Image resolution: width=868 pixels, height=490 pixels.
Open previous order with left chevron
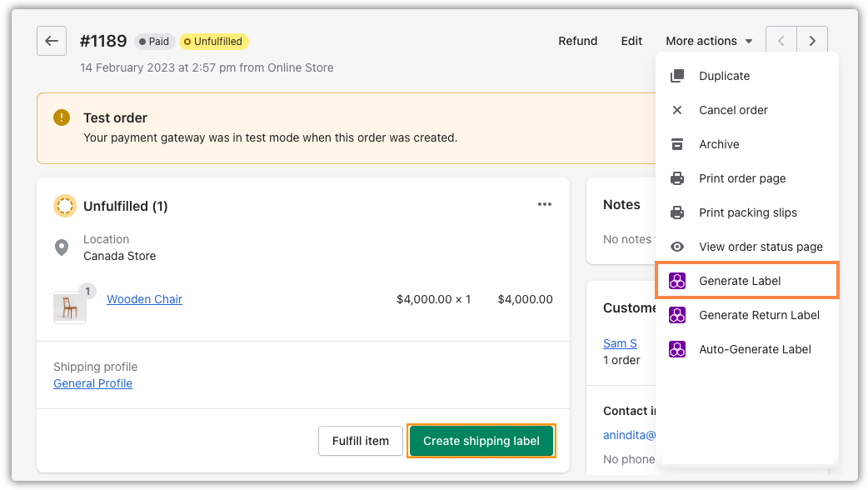[781, 41]
